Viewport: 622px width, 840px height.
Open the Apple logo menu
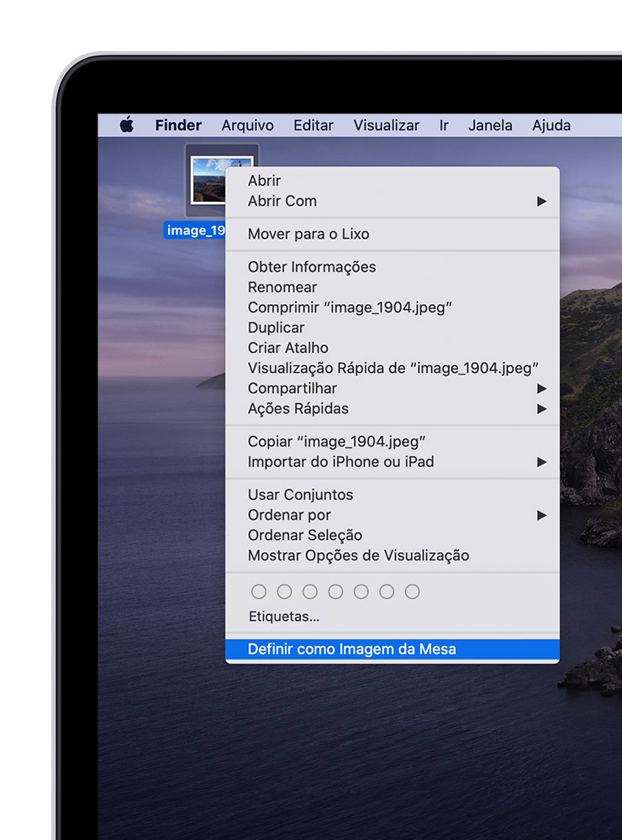tap(126, 125)
